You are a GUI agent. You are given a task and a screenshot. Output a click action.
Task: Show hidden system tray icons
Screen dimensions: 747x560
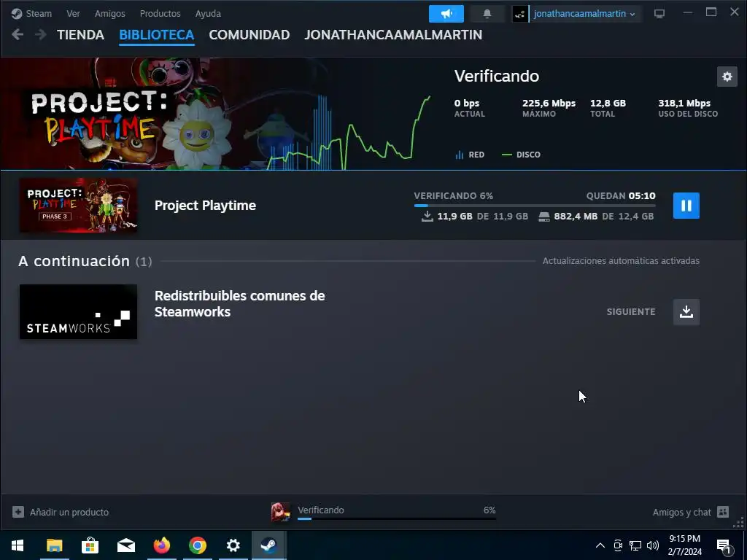pyautogui.click(x=600, y=545)
